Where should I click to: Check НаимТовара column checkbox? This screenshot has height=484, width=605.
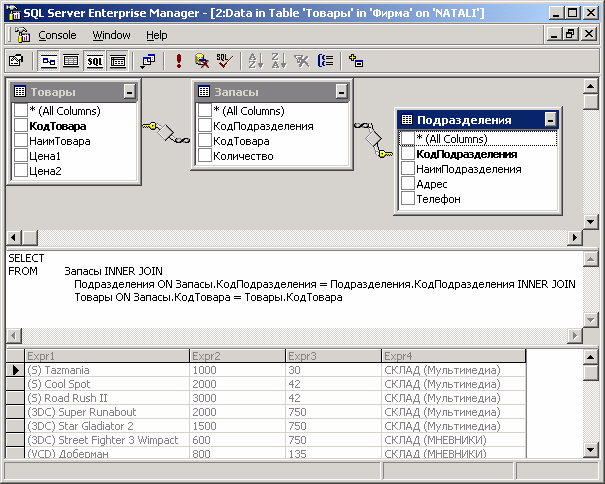pyautogui.click(x=20, y=141)
